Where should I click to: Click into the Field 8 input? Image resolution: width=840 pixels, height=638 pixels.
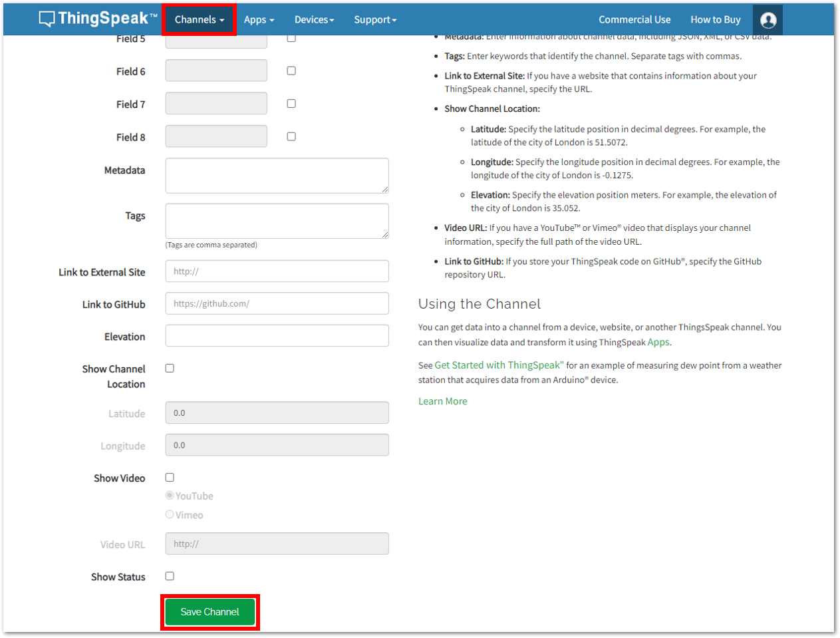[216, 136]
